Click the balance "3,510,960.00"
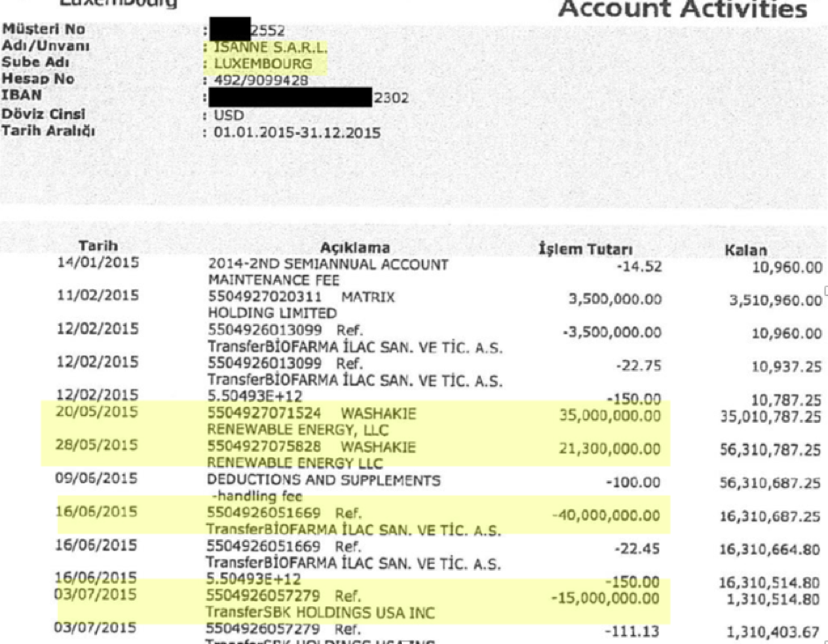Image resolution: width=828 pixels, height=644 pixels. coord(776,300)
